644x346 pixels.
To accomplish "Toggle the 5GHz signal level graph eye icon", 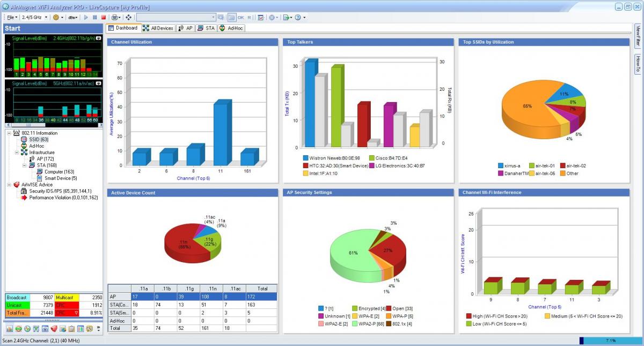I will 98,83.
